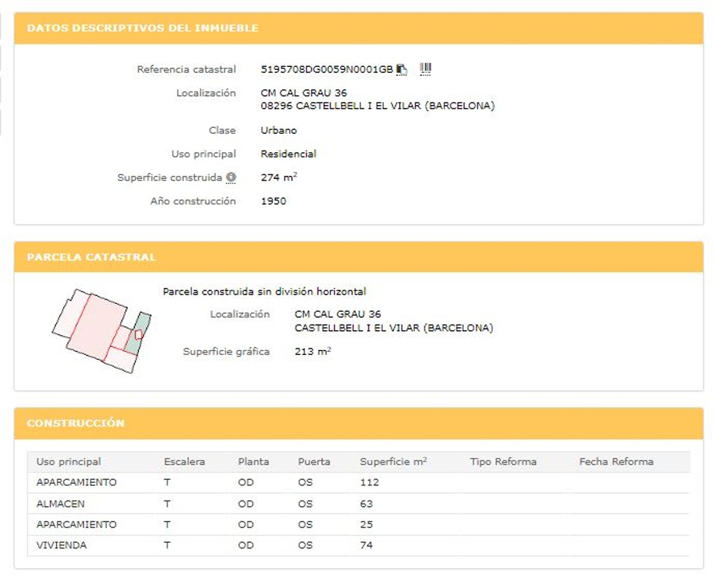Select the postal line 08296 CASTELLBELL I EL VILAR
The image size is (728, 582).
tap(378, 105)
